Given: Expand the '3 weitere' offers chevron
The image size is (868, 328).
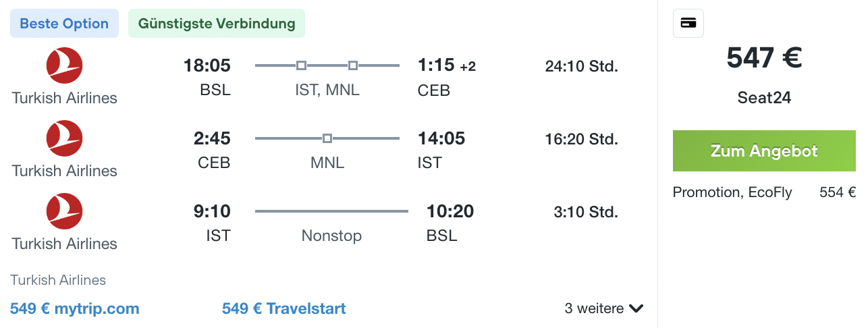Looking at the screenshot, I should (x=636, y=308).
